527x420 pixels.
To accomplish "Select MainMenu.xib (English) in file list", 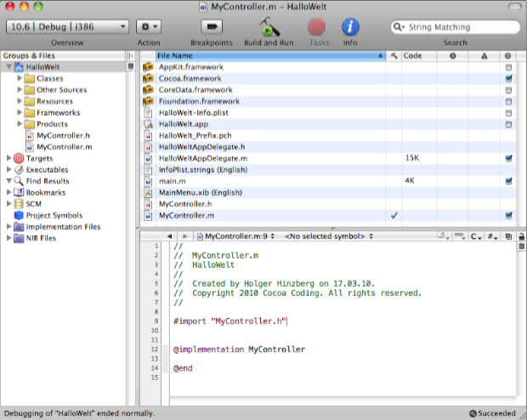I will tap(201, 192).
